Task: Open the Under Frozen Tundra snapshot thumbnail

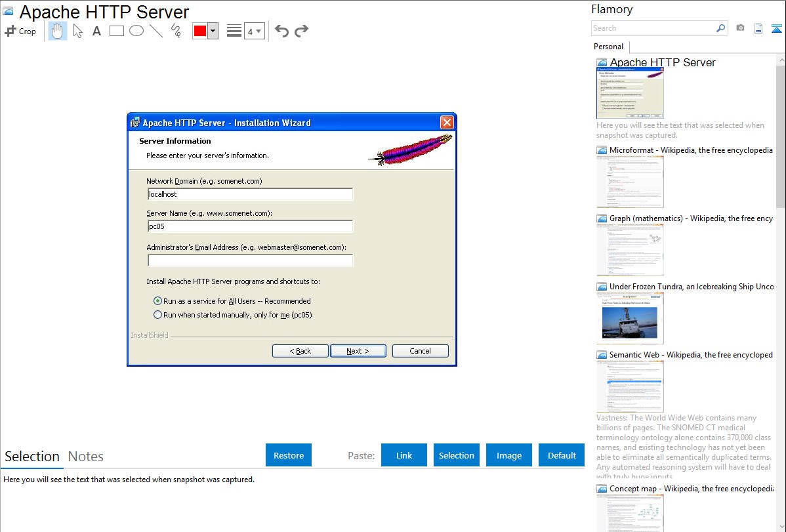Action: click(x=630, y=318)
